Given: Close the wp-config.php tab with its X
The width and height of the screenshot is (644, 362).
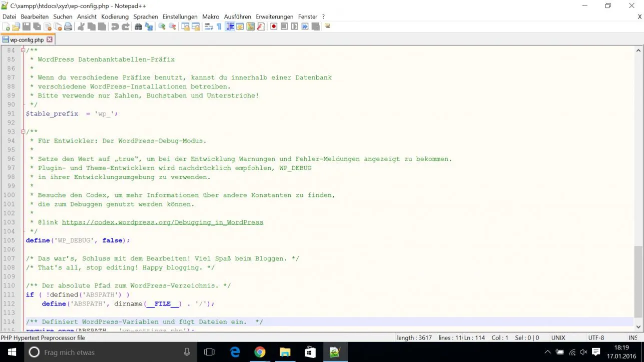Looking at the screenshot, I should click(x=49, y=39).
